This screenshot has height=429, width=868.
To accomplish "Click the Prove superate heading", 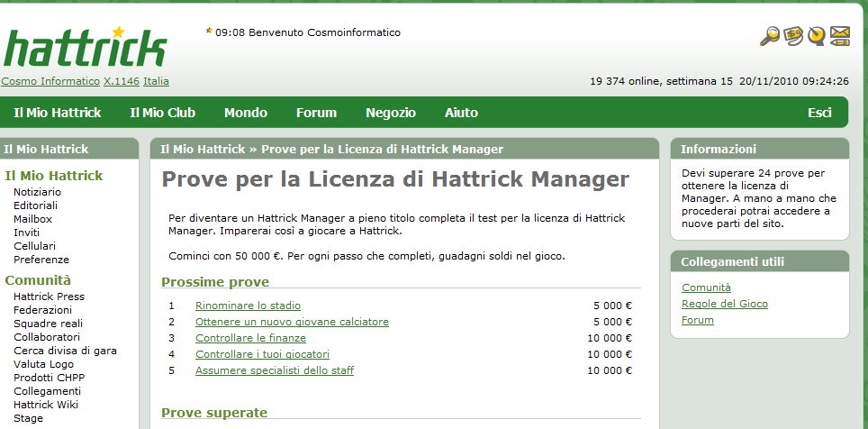I will (214, 413).
